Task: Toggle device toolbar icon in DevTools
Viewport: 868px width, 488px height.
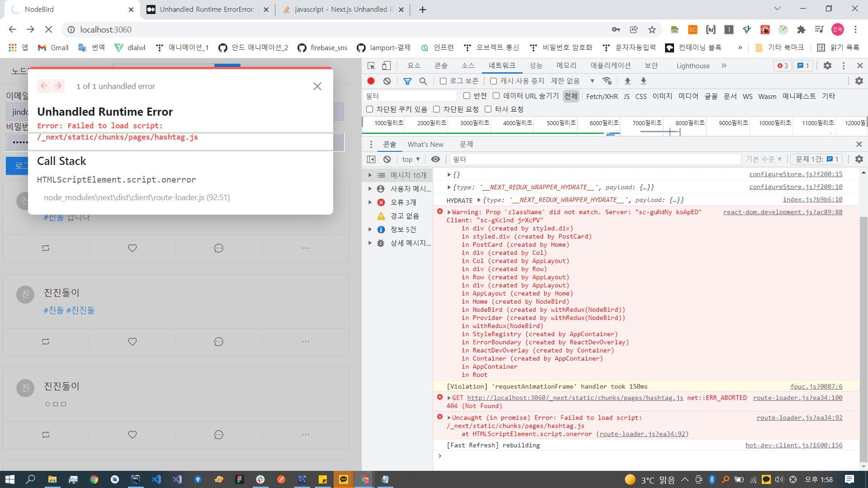Action: [386, 66]
